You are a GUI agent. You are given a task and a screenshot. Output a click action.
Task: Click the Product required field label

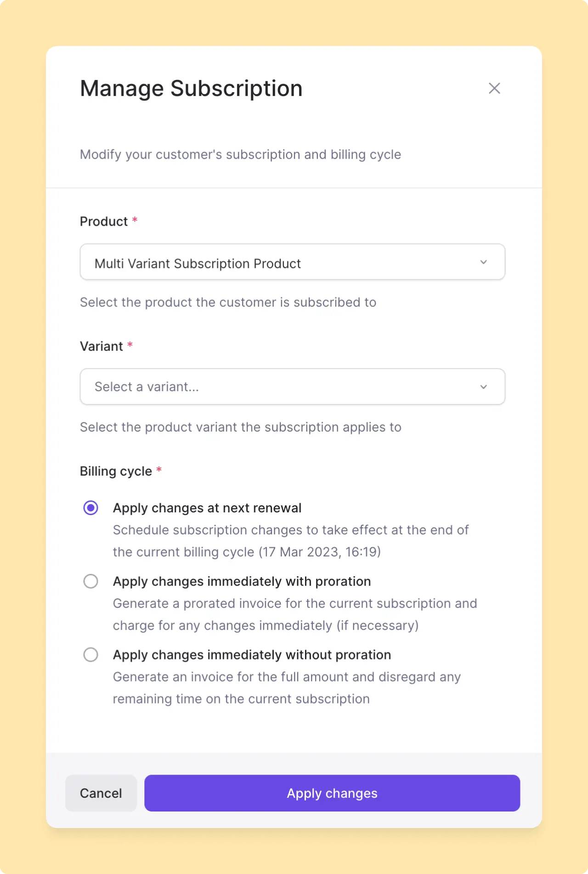click(x=108, y=221)
